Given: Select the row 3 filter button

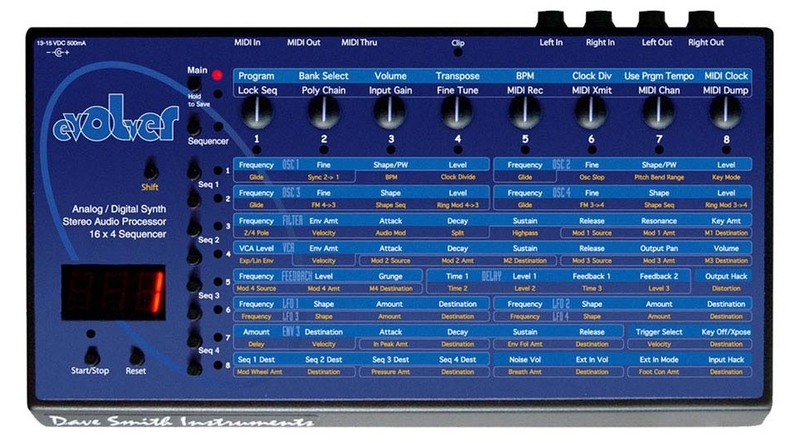Looking at the screenshot, I should pos(194,228).
